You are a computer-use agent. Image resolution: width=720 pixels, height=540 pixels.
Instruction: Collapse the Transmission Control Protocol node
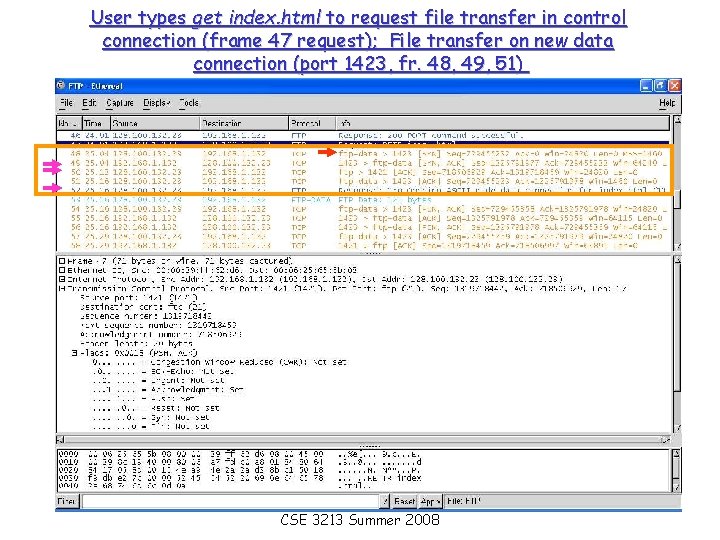coord(62,288)
